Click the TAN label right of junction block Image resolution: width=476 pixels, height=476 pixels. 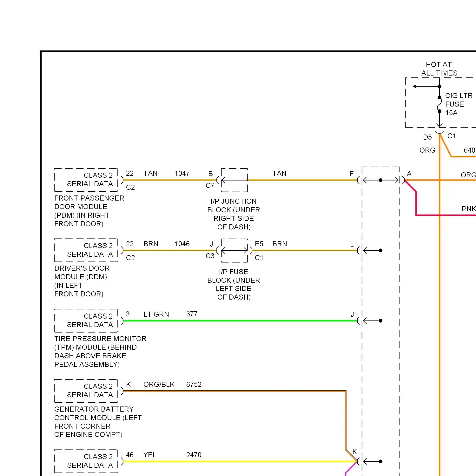[x=279, y=173]
